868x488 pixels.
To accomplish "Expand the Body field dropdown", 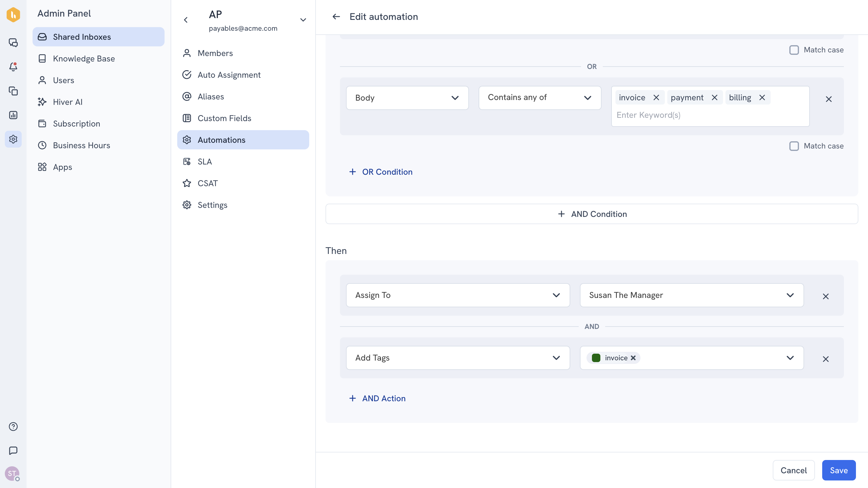I will (x=407, y=98).
